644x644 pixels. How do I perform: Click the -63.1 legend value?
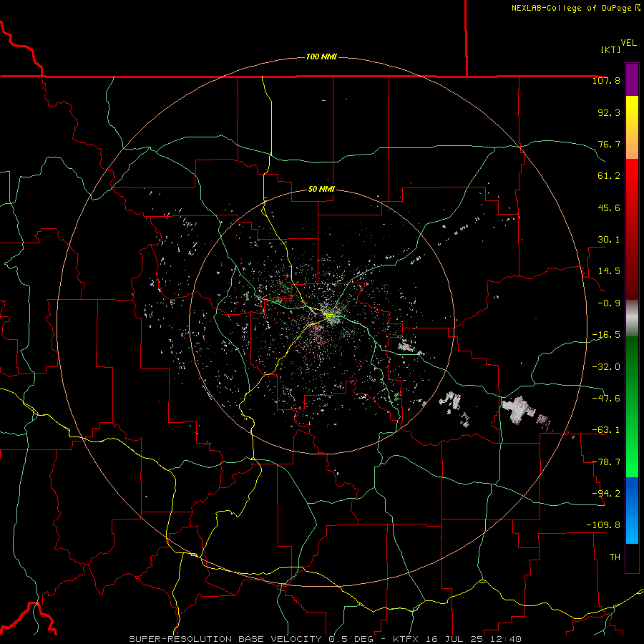point(606,429)
